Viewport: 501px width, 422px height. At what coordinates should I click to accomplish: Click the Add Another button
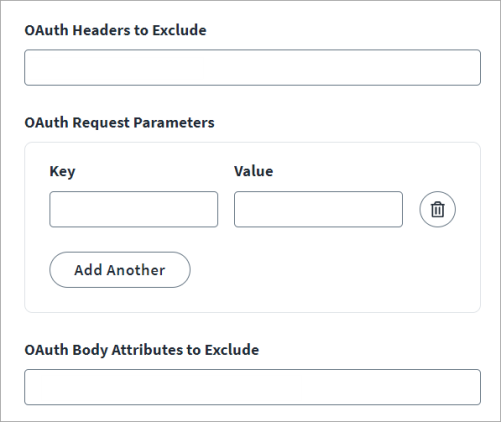(120, 270)
